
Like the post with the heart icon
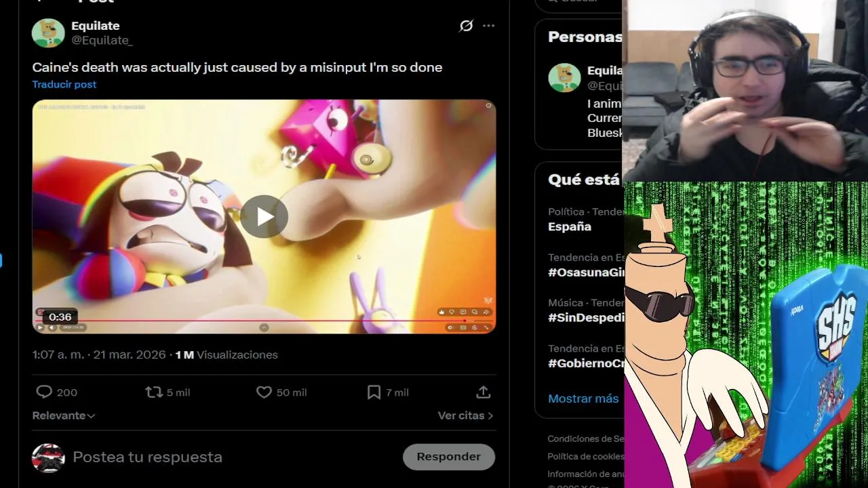(264, 392)
